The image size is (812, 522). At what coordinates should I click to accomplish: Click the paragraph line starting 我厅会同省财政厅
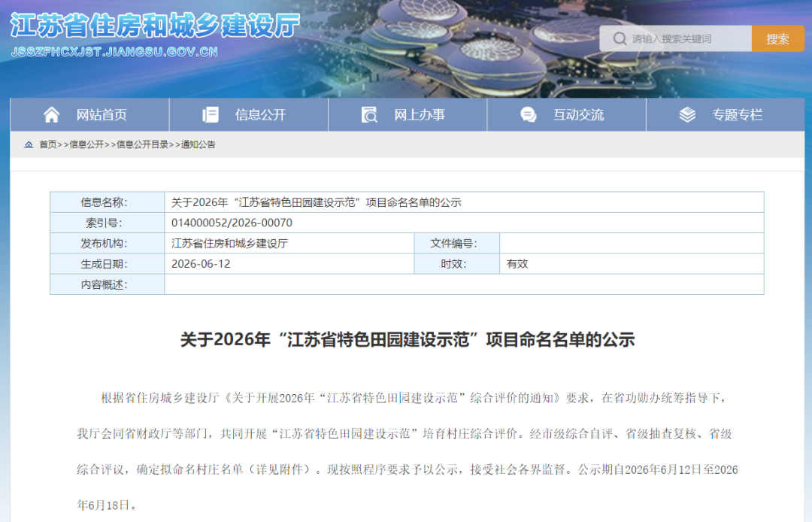404,433
